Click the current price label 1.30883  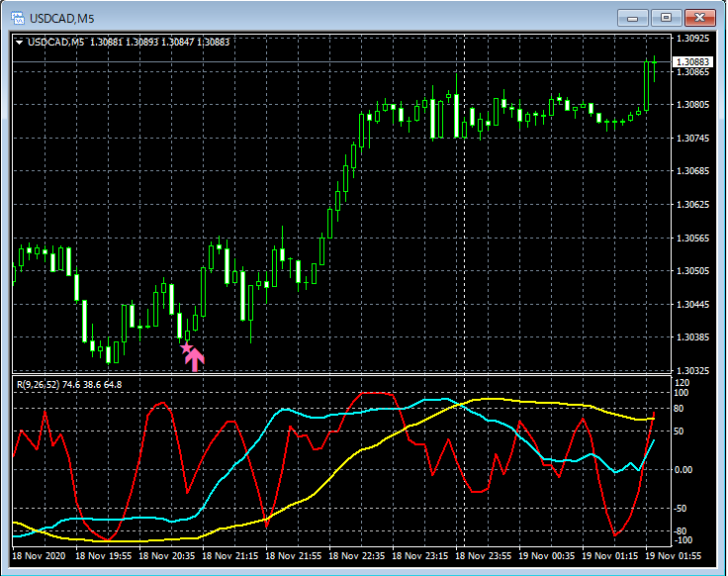(691, 62)
